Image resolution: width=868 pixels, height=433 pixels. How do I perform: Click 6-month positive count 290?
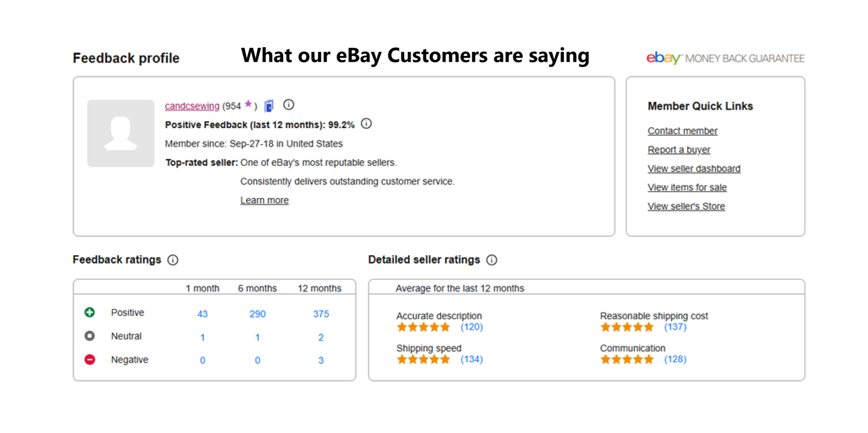click(x=258, y=314)
